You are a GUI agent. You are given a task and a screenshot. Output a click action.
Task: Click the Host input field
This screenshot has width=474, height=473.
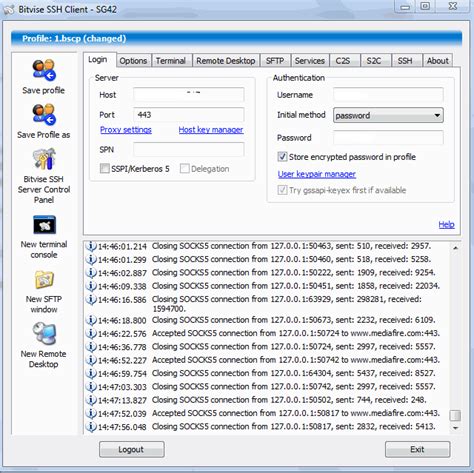[189, 95]
